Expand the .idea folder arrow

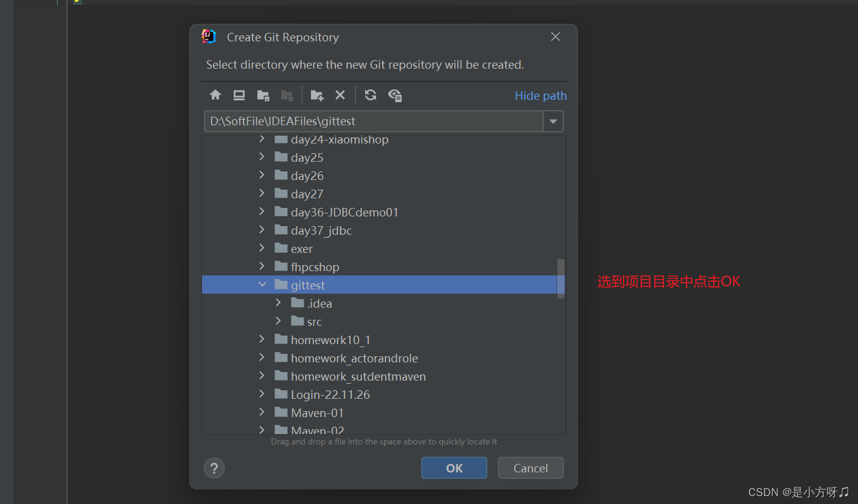click(278, 303)
